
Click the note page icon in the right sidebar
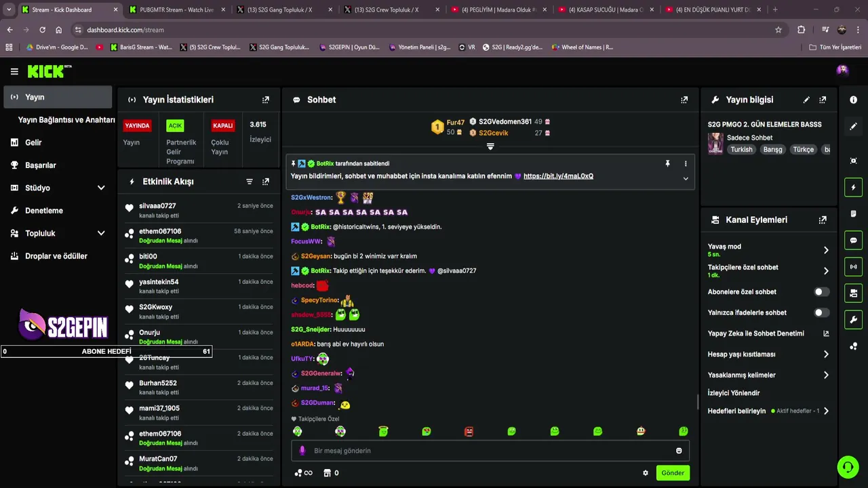pyautogui.click(x=853, y=213)
